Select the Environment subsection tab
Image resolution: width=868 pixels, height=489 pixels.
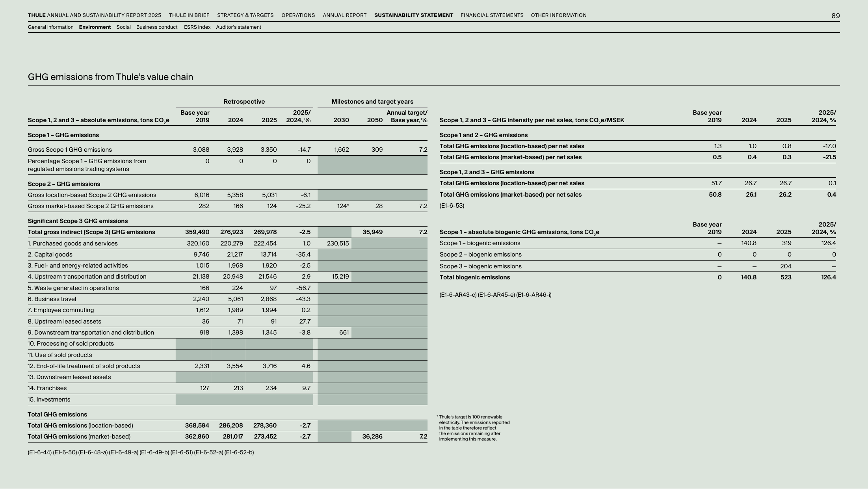(x=95, y=27)
